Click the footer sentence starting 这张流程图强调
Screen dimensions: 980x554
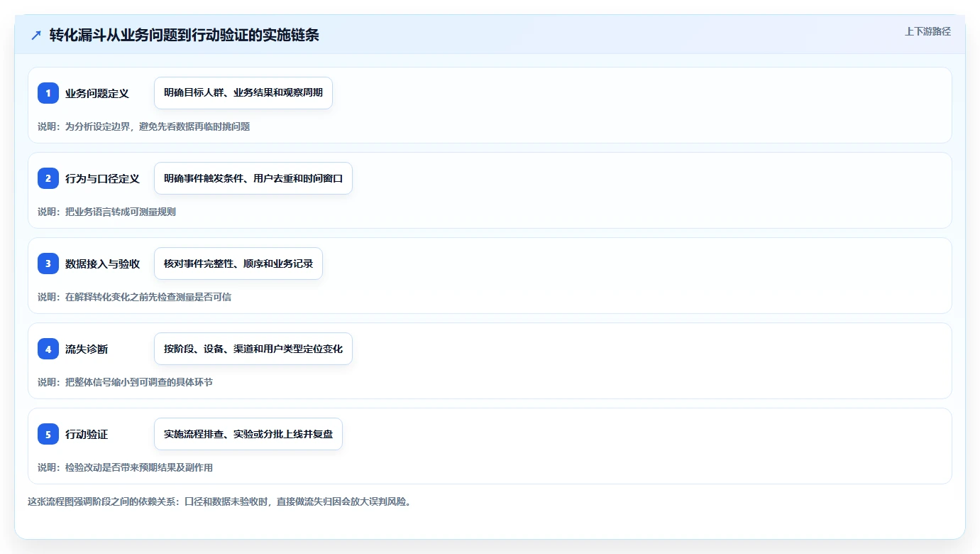pos(219,501)
